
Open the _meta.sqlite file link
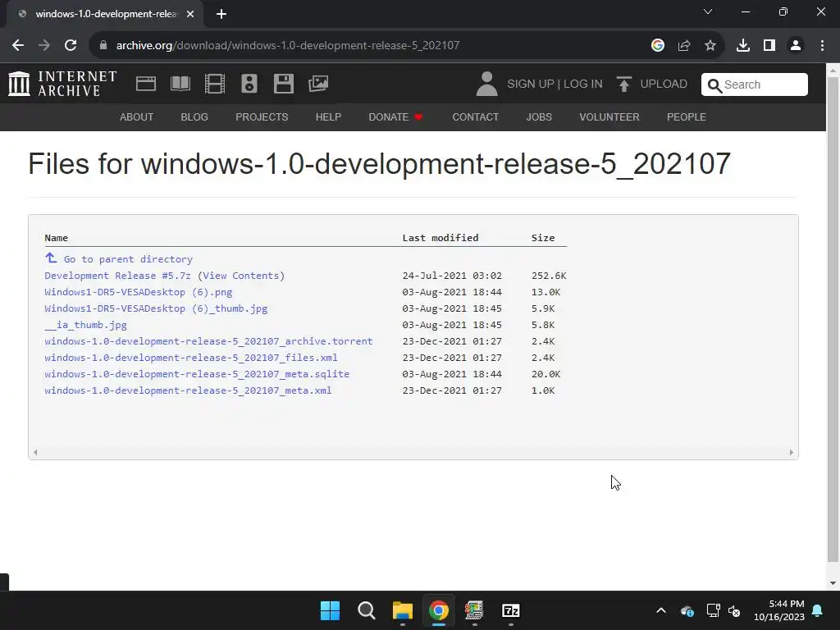coord(197,374)
